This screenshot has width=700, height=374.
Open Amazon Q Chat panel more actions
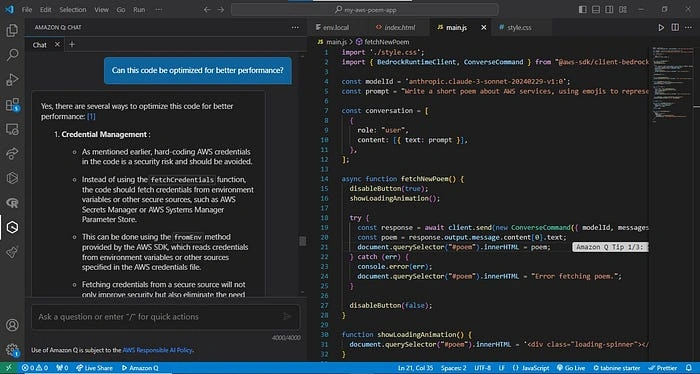295,28
